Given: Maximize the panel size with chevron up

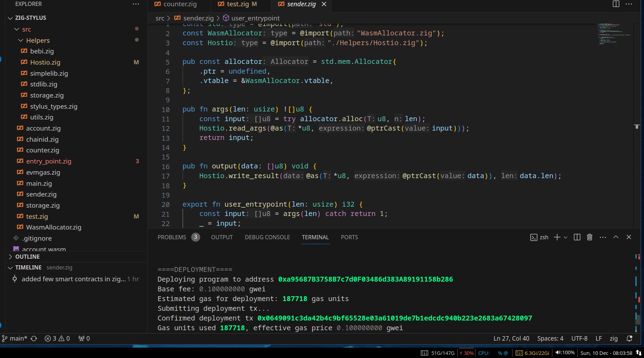Looking at the screenshot, I should click(x=616, y=237).
